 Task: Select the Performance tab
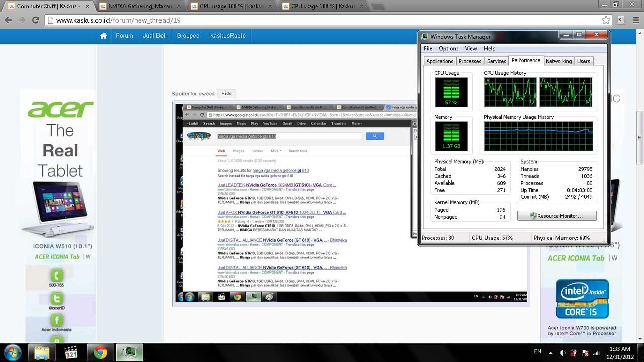point(526,60)
